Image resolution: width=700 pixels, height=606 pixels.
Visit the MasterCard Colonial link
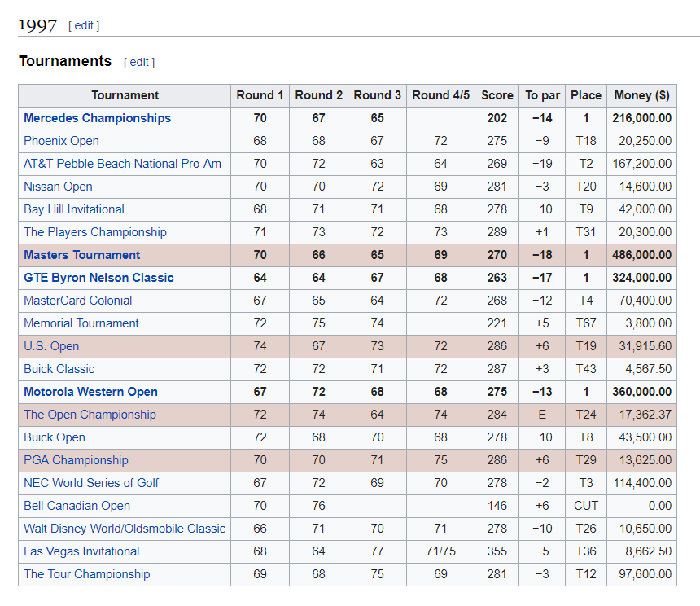click(x=77, y=301)
